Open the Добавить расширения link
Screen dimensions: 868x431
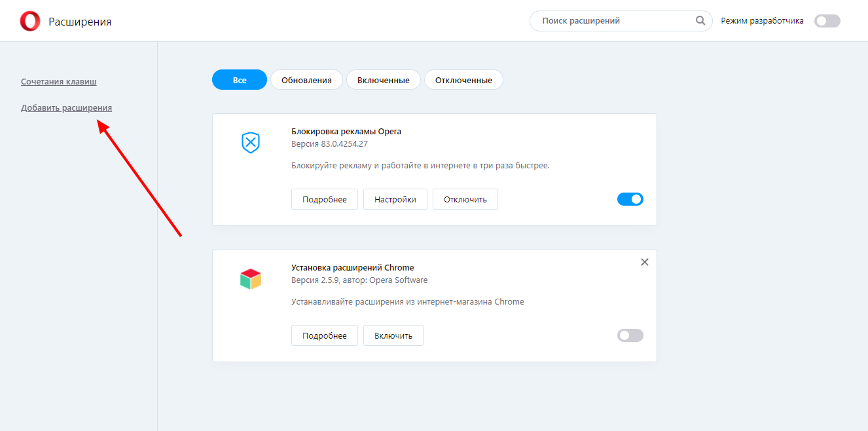click(66, 108)
